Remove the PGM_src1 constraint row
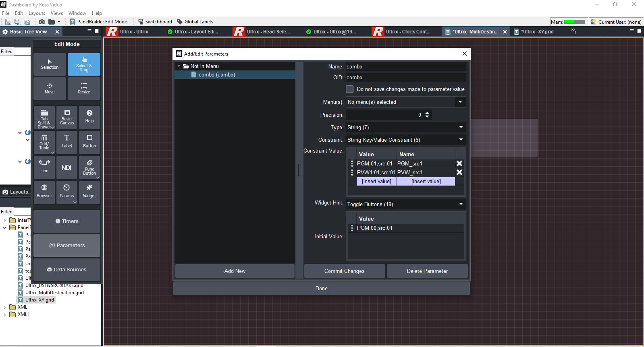The width and height of the screenshot is (644, 347). (x=459, y=163)
